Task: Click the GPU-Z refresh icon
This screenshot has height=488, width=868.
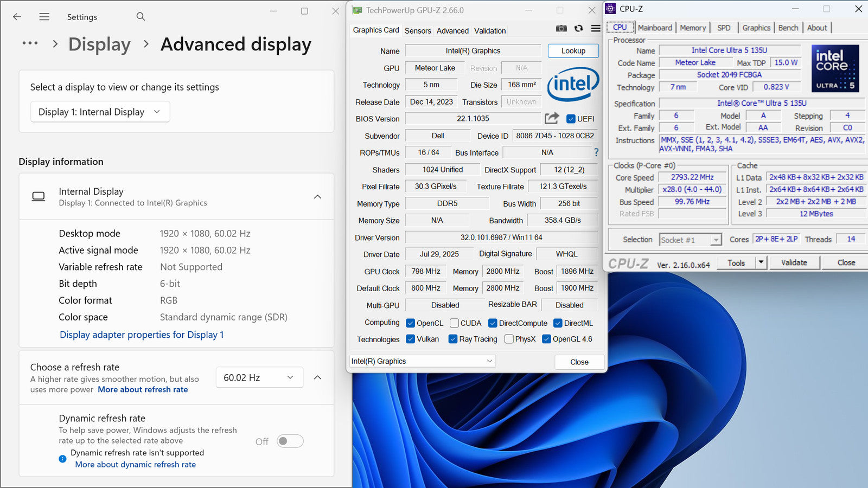Action: 579,28
